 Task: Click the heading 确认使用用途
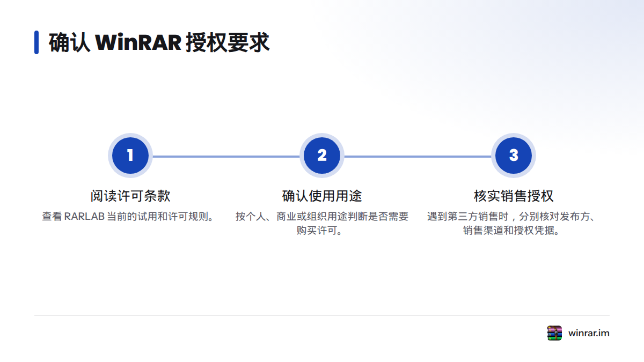point(322,196)
